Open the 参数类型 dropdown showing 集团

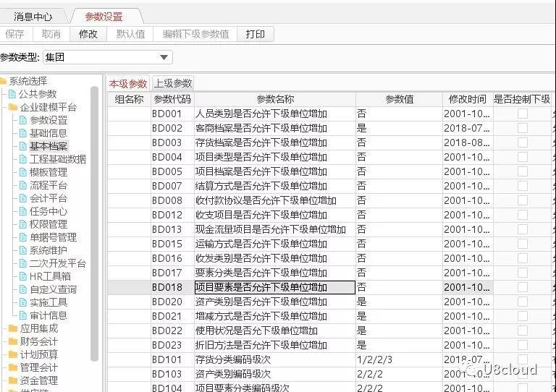click(x=107, y=57)
